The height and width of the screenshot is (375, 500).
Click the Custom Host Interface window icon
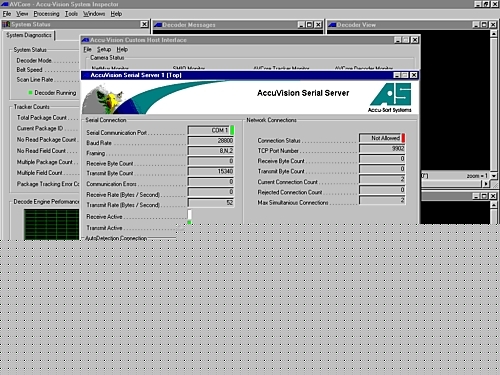[x=86, y=40]
